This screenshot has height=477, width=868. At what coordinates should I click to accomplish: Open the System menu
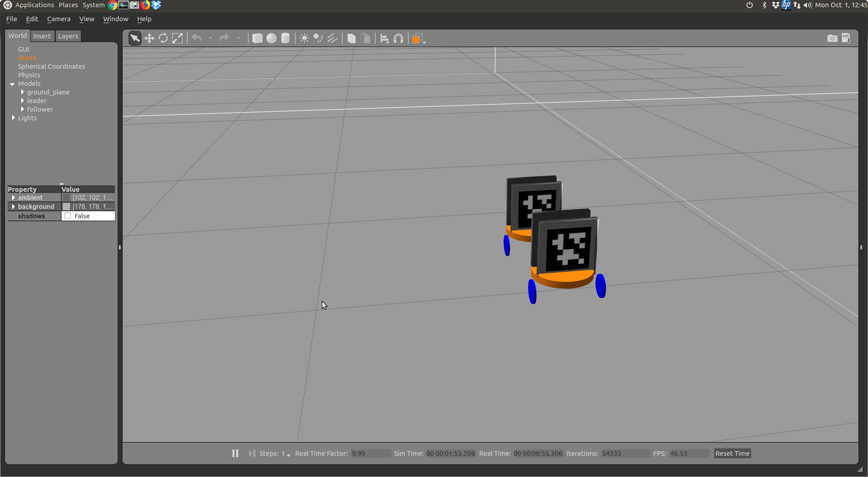click(94, 5)
